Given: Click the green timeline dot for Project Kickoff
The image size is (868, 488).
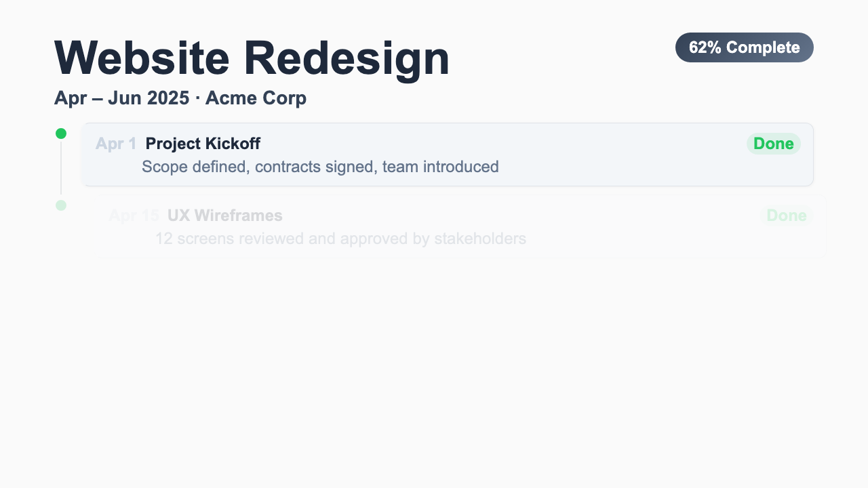Looking at the screenshot, I should (61, 134).
